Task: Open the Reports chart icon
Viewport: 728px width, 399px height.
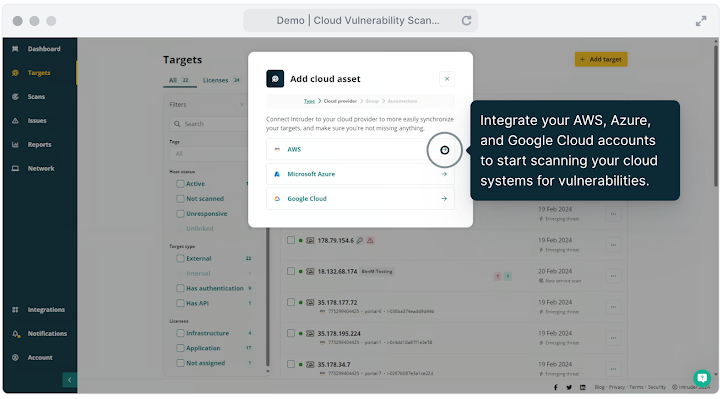Action: pyautogui.click(x=15, y=144)
